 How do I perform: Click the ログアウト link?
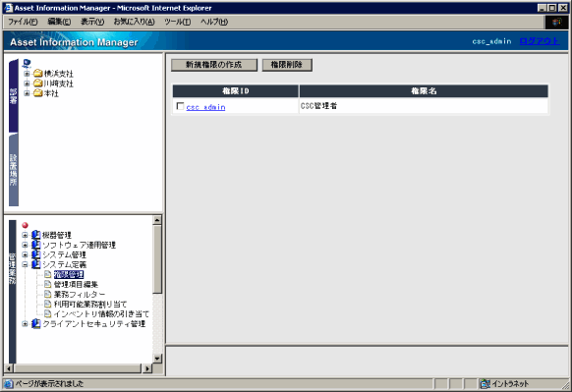(540, 41)
